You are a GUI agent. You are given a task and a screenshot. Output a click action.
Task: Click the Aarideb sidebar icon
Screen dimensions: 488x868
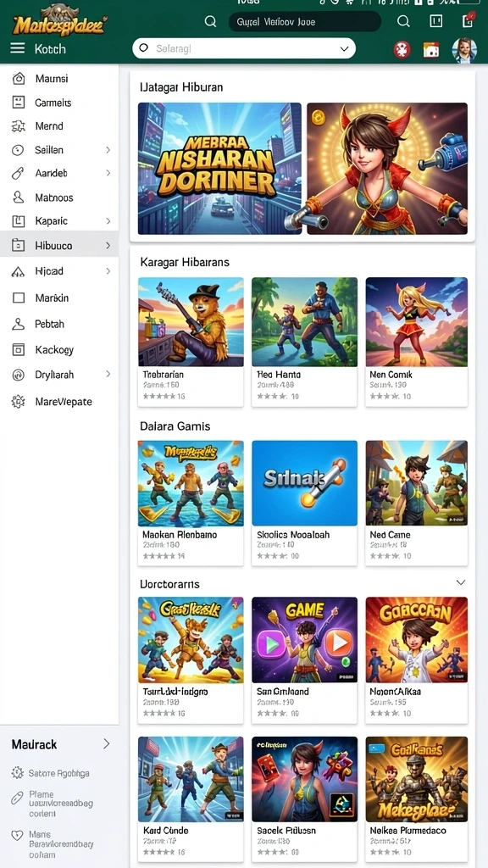point(19,173)
